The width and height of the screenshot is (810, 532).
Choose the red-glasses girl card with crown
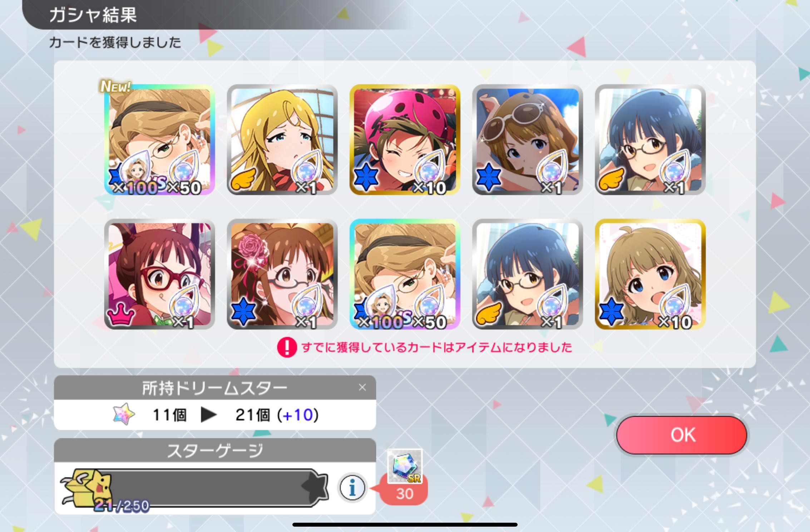pyautogui.click(x=159, y=274)
